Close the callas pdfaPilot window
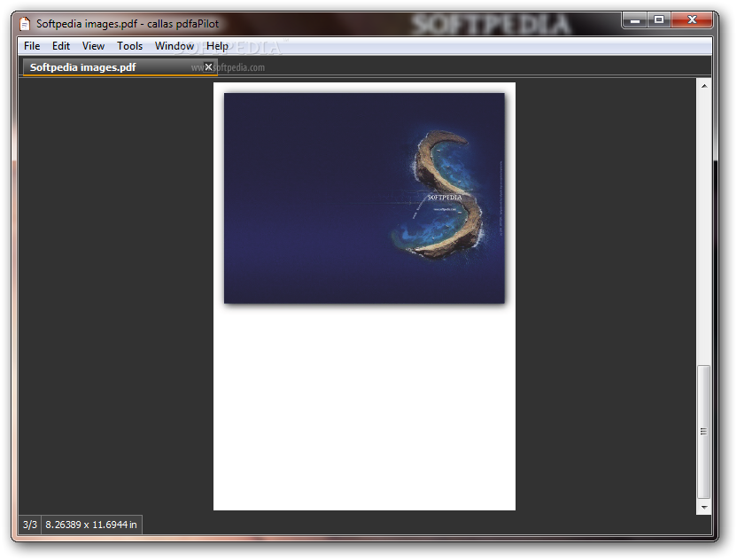Screen dimensions: 737x560 (x=692, y=20)
